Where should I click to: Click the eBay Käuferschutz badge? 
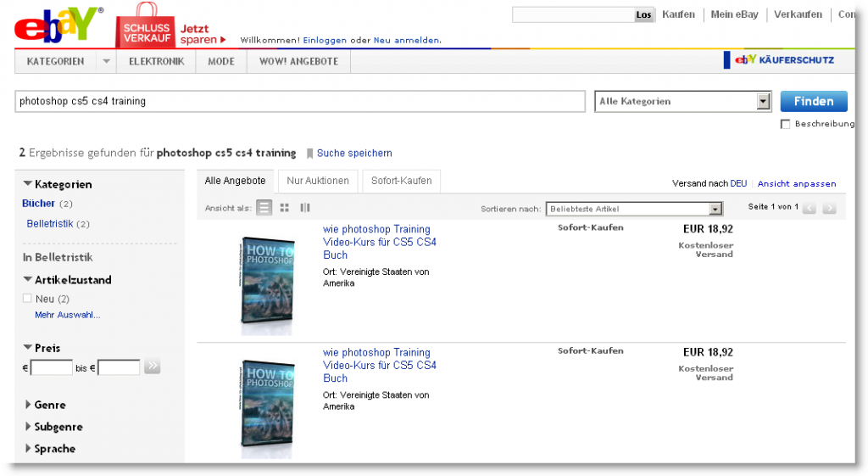pos(780,60)
